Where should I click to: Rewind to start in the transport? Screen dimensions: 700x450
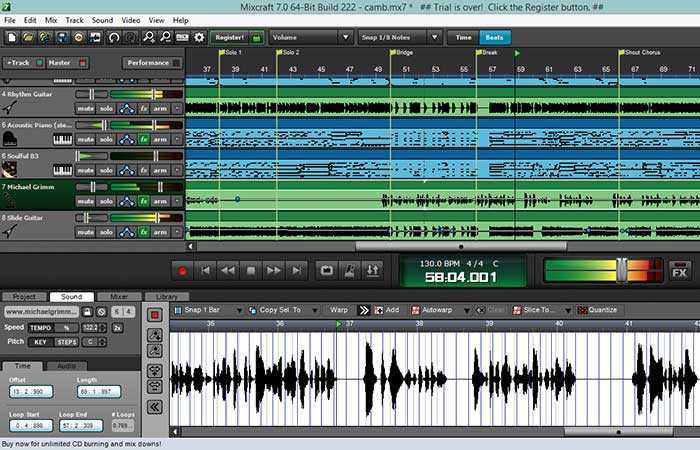(205, 271)
